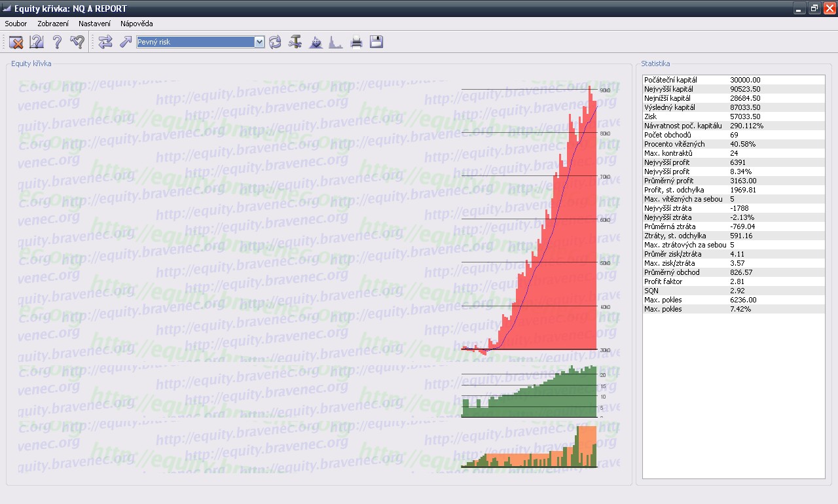Close the Equity křivka window
838x504 pixels.
click(829, 9)
